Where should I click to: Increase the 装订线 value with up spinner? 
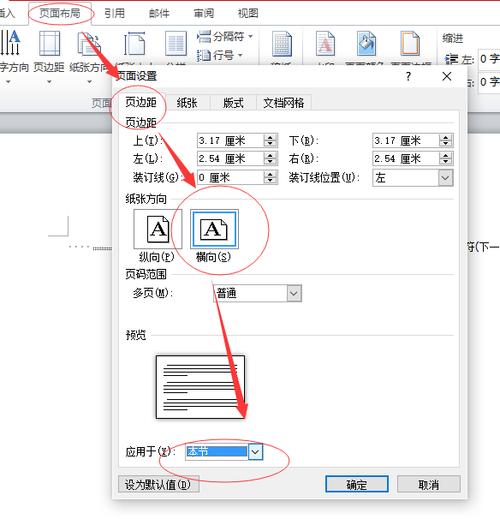tap(271, 174)
